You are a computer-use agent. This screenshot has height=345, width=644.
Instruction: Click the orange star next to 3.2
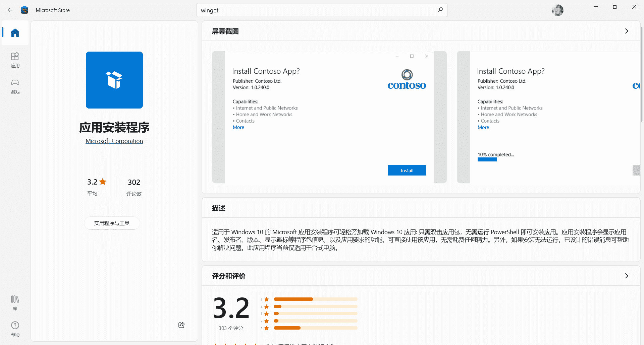[103, 182]
